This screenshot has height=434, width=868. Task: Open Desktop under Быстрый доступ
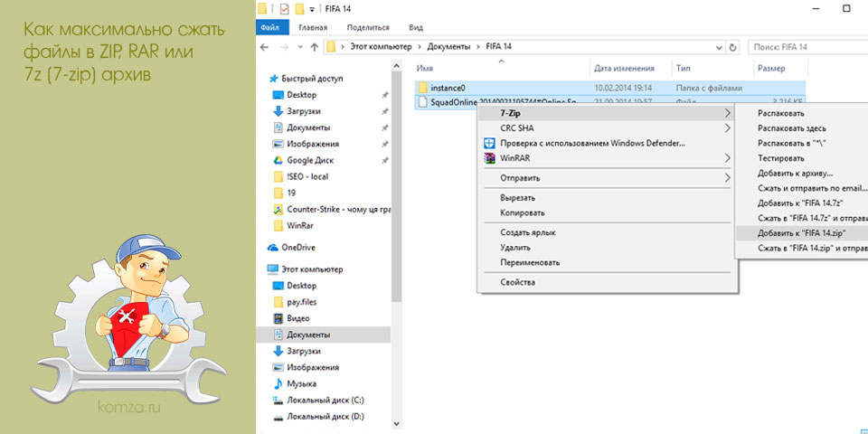pos(301,95)
